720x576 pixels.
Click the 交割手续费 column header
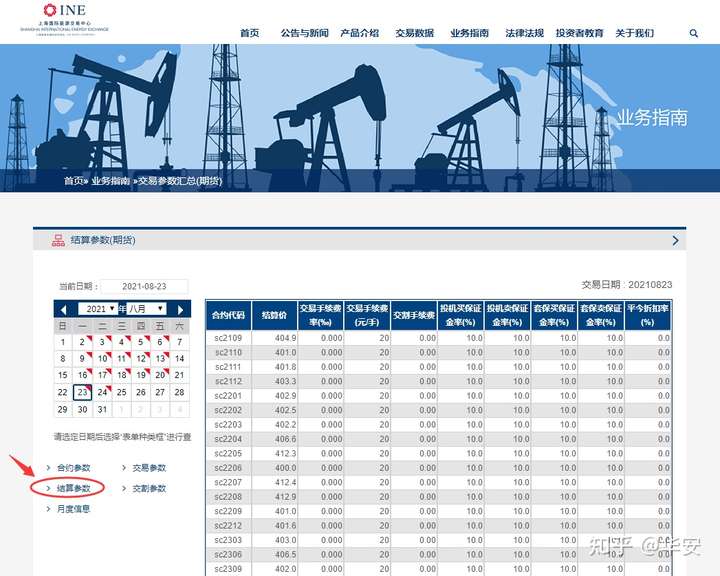click(x=414, y=315)
